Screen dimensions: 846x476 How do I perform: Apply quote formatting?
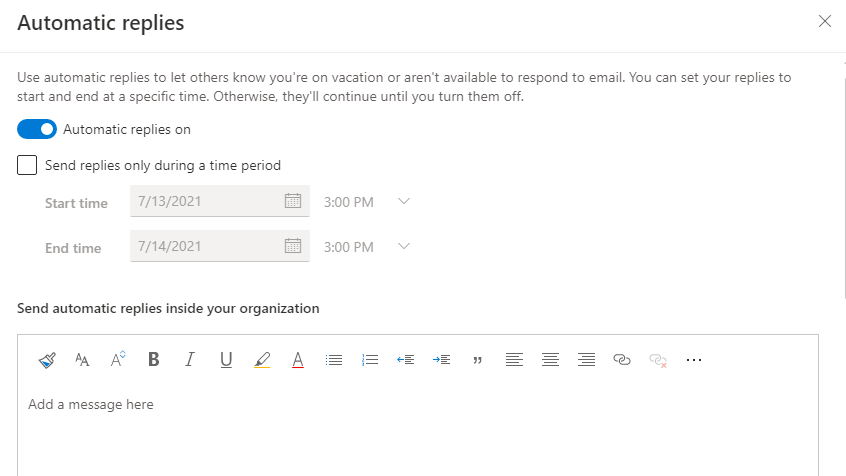click(x=477, y=360)
